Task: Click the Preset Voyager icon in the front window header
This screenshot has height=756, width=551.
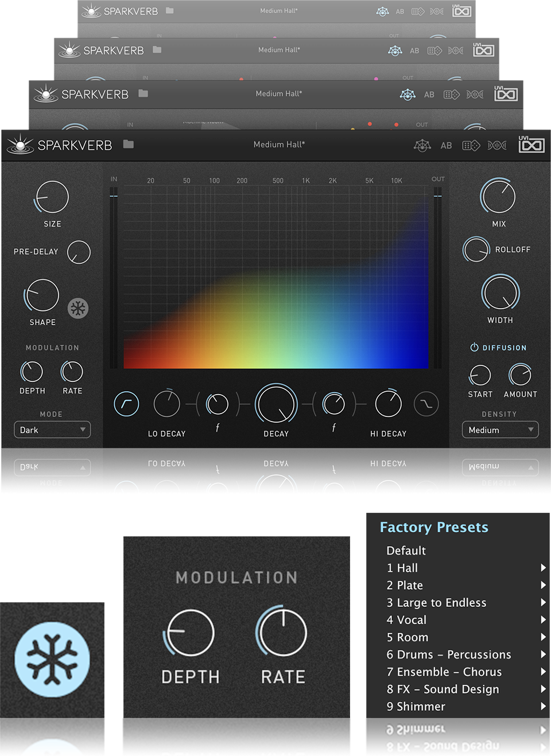Action: (x=422, y=146)
